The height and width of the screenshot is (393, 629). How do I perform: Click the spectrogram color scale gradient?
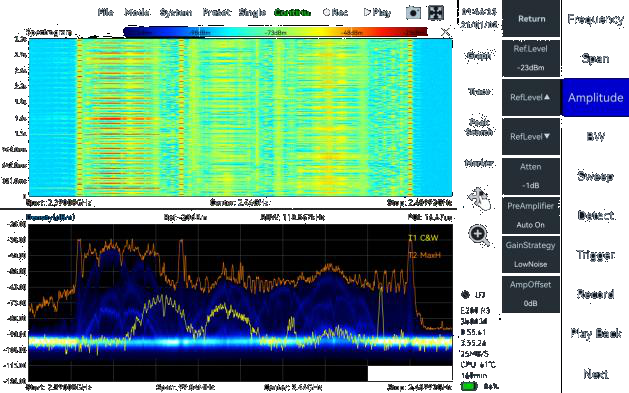pyautogui.click(x=275, y=32)
